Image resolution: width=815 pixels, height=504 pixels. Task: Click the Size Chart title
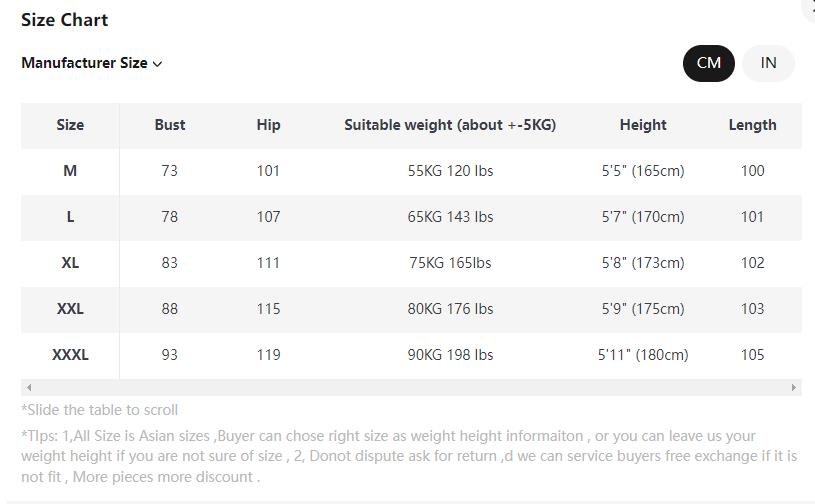click(x=65, y=20)
